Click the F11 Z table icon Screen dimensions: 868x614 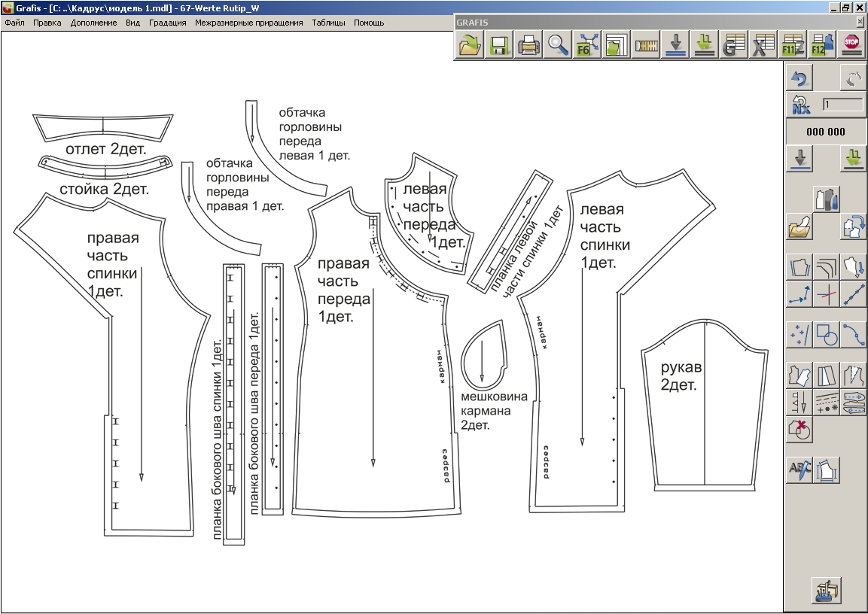(x=792, y=45)
